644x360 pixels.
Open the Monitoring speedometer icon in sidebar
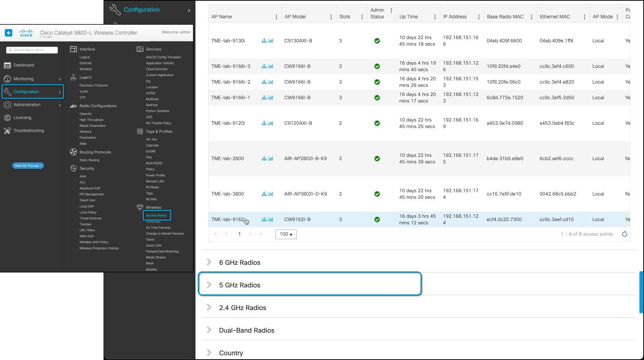pos(7,78)
